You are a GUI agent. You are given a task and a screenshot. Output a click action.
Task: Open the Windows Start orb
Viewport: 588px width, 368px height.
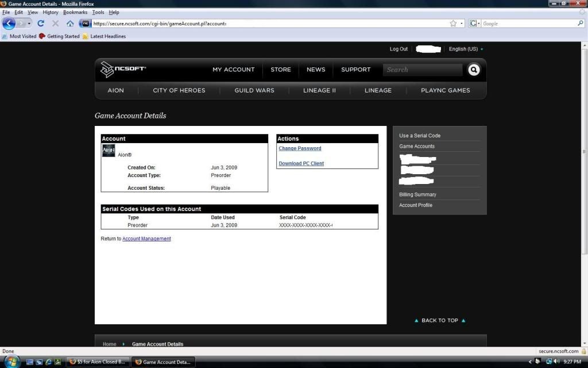click(11, 362)
